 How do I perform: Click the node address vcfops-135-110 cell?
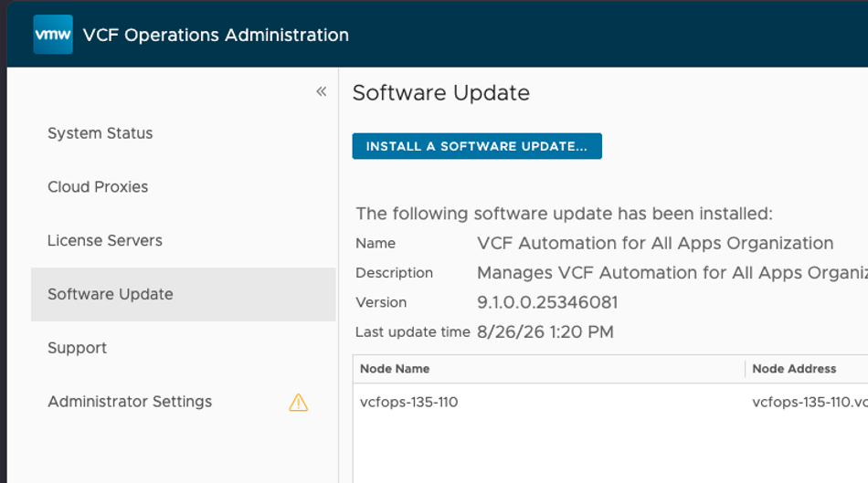coord(810,403)
